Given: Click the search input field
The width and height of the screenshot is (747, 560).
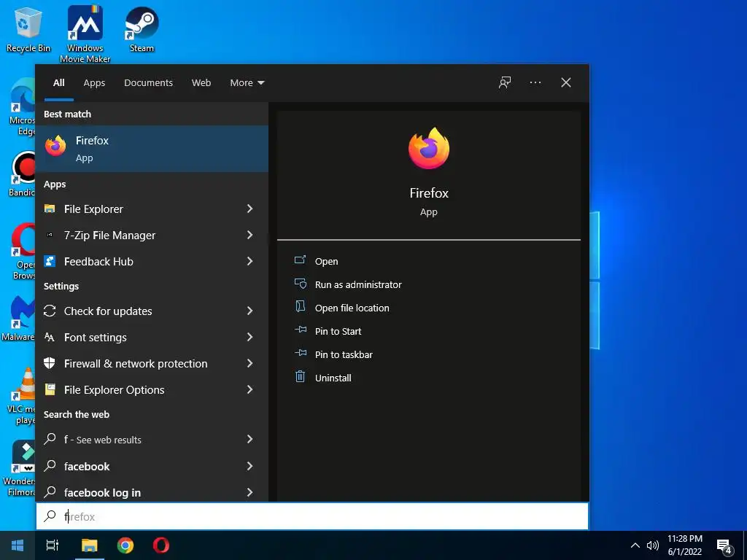Looking at the screenshot, I should (x=312, y=516).
